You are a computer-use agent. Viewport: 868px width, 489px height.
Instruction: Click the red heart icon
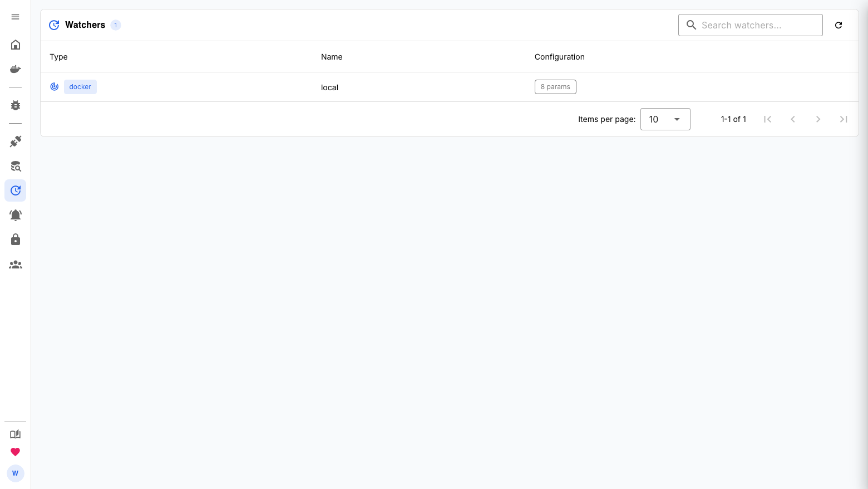pos(16,452)
